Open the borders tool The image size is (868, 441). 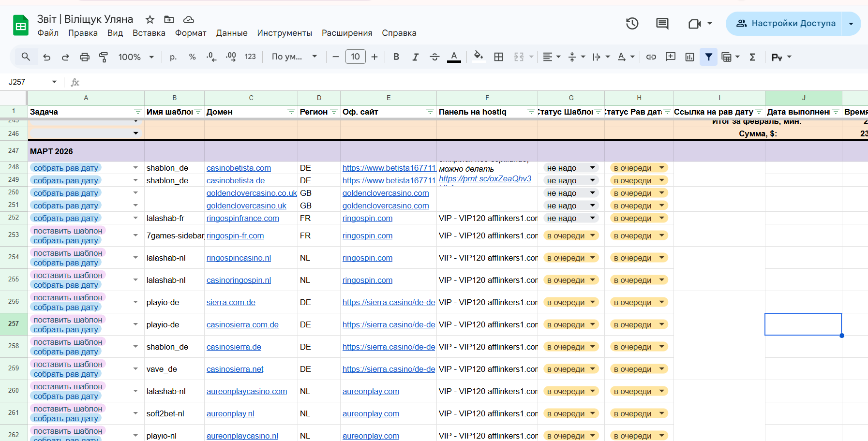pyautogui.click(x=498, y=57)
